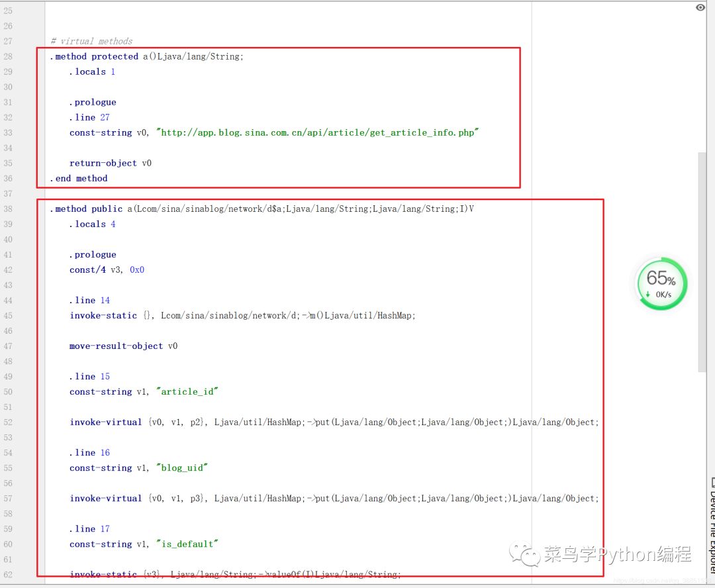Click gutter line number 57
This screenshot has width=715, height=588.
click(8, 499)
